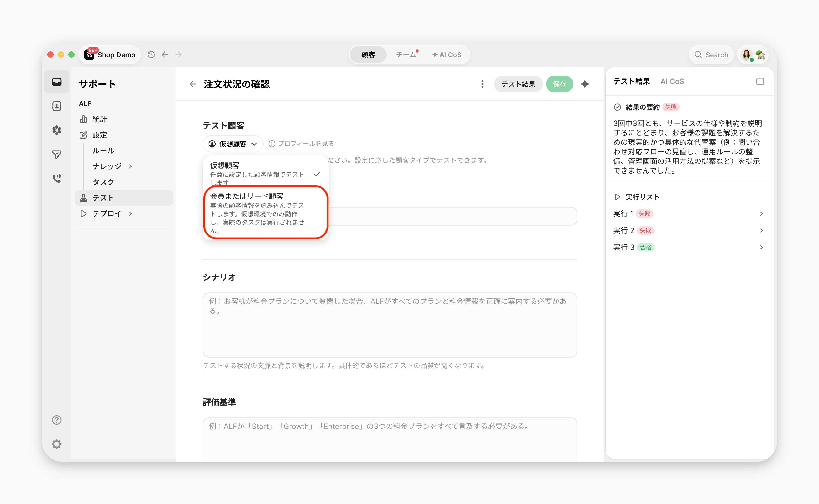Expand 実行 1 result chevron
The image size is (819, 504).
pos(761,214)
